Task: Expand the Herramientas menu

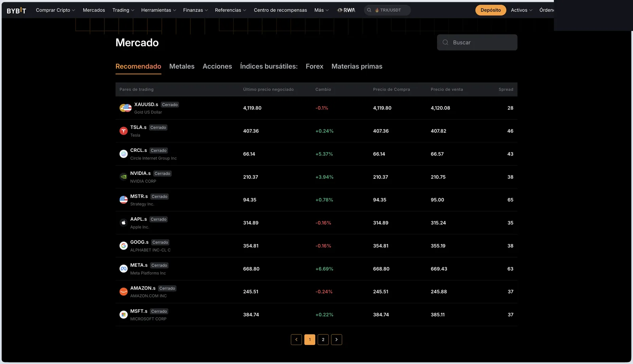Action: 159,10
